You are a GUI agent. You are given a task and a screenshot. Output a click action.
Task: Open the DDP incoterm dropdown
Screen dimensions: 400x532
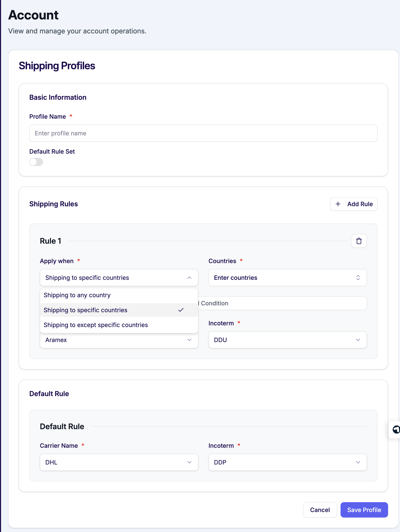(x=287, y=462)
